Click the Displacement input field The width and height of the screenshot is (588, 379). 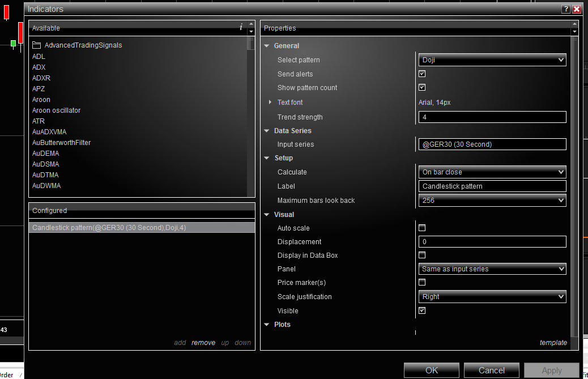(492, 242)
